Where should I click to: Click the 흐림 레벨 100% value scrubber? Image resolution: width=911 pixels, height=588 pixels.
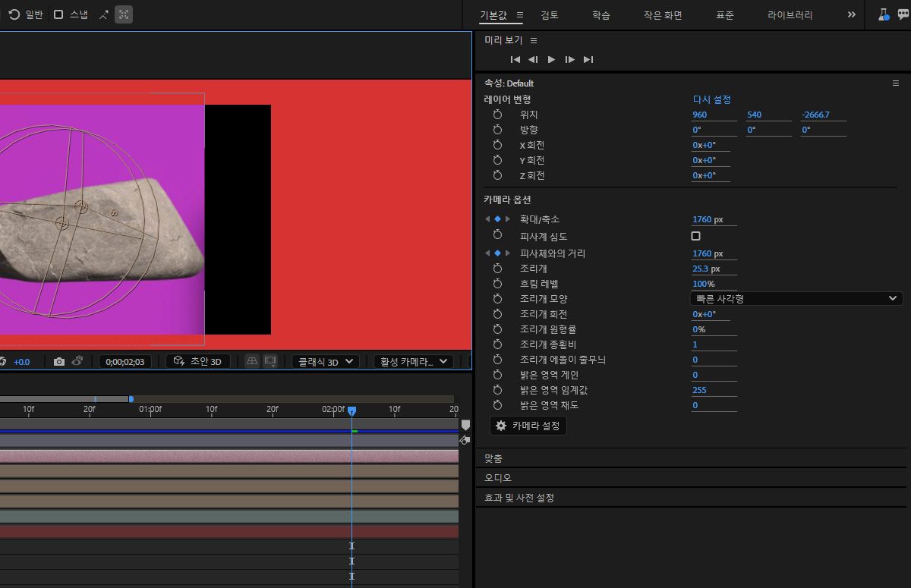coord(703,284)
